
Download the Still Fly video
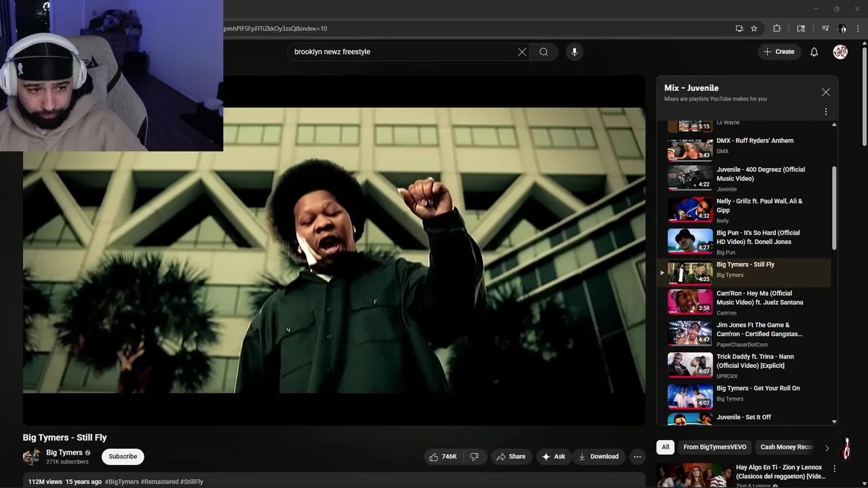pyautogui.click(x=598, y=457)
